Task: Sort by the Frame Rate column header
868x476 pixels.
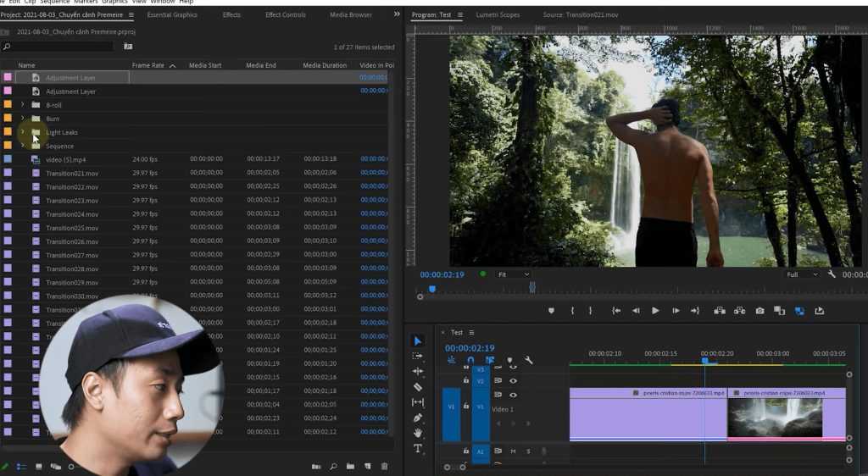Action: coord(148,65)
